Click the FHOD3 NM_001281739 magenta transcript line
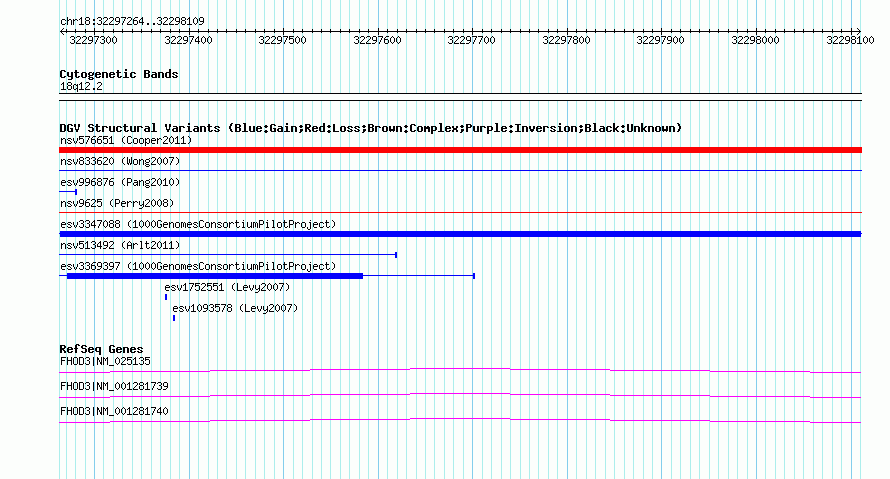Screen dimensions: 890x479 (x=460, y=396)
